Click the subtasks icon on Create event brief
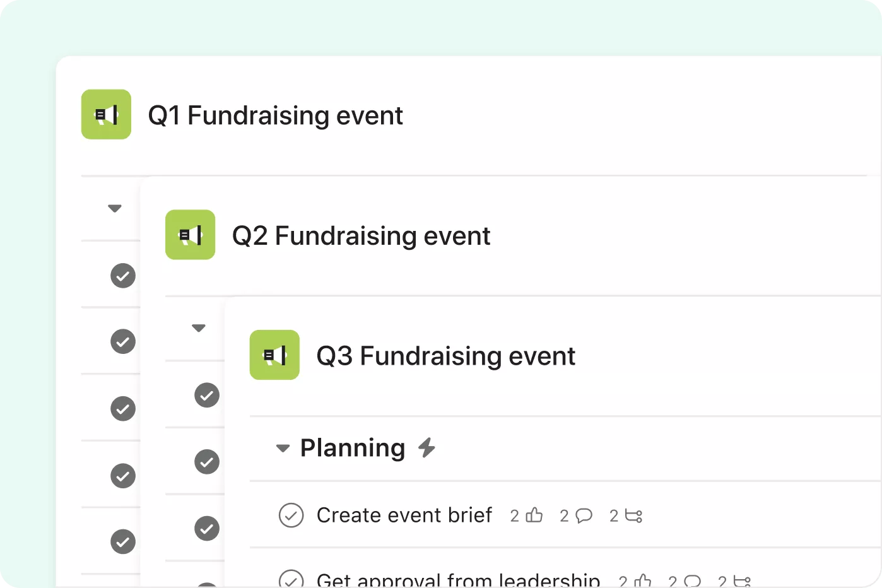This screenshot has width=882, height=588. coord(633,515)
